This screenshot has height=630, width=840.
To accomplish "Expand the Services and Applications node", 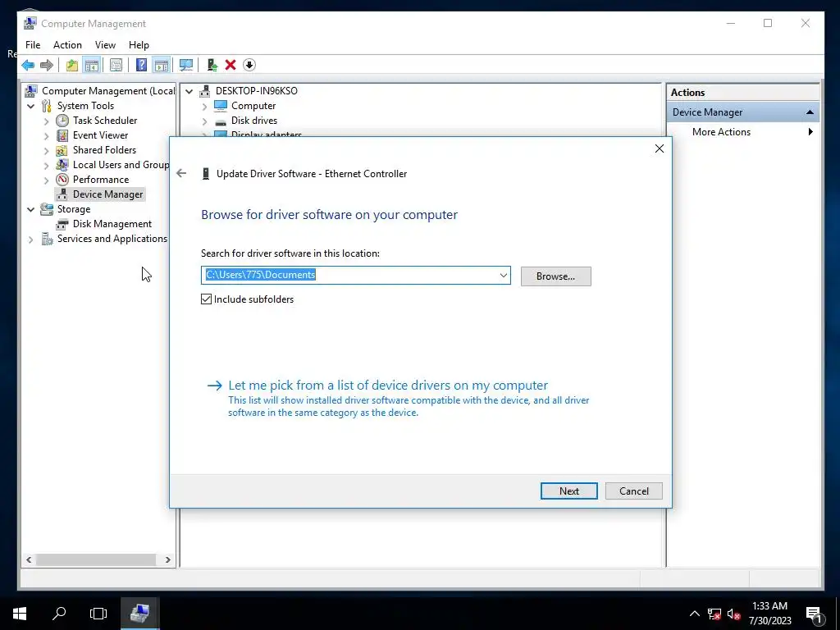I will (x=31, y=240).
